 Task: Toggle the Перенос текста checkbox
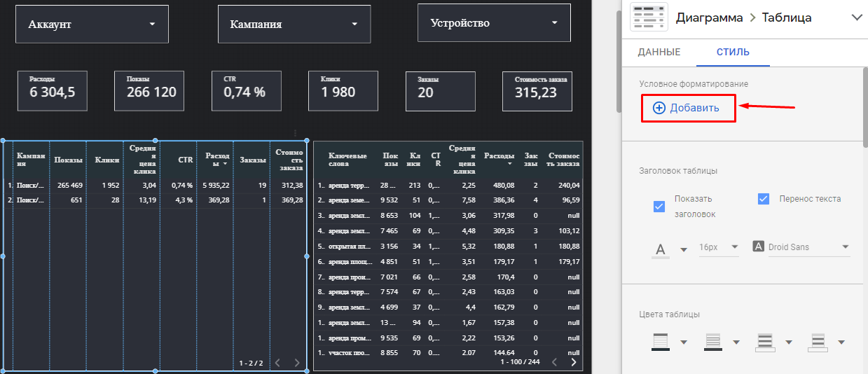[x=764, y=199]
